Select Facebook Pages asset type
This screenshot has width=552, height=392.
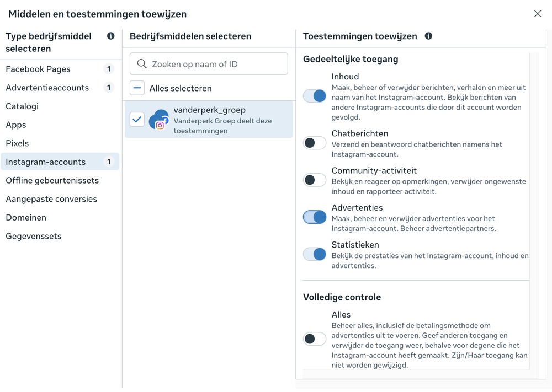tap(38, 69)
